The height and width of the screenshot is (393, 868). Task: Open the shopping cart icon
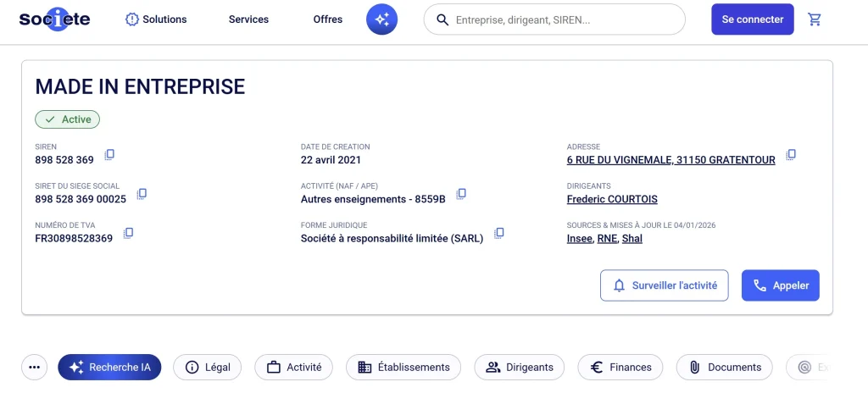pyautogui.click(x=815, y=19)
